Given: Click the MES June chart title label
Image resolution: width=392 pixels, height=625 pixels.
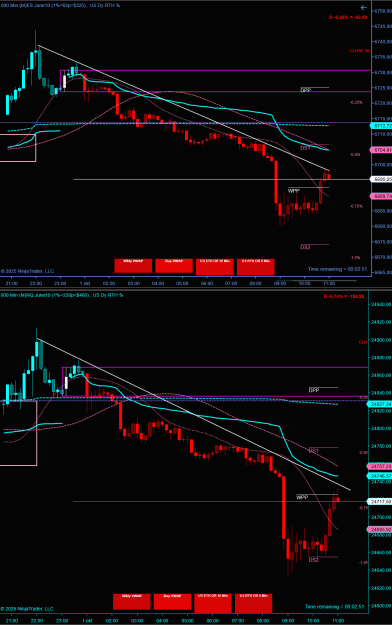Looking at the screenshot, I should pos(61,6).
